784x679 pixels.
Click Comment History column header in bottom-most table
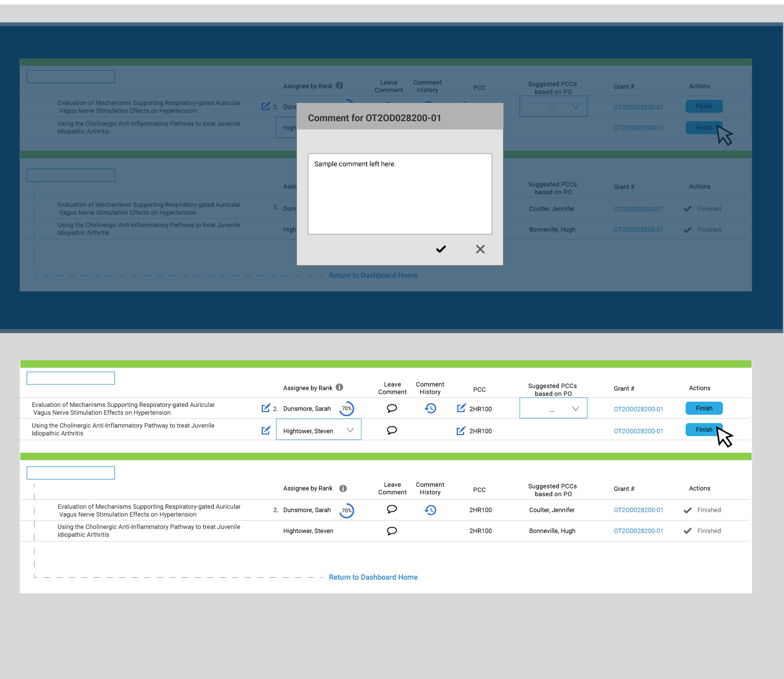[430, 488]
